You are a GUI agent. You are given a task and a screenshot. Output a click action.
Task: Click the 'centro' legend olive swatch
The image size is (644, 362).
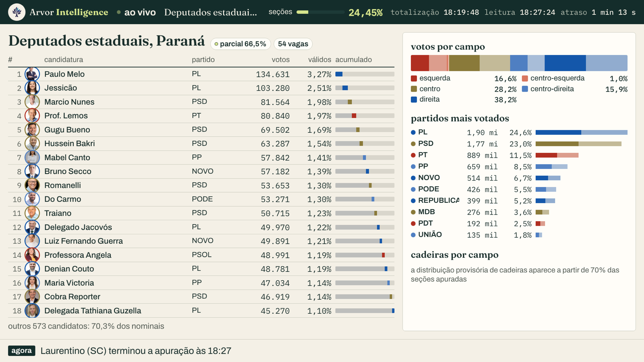[x=414, y=89]
